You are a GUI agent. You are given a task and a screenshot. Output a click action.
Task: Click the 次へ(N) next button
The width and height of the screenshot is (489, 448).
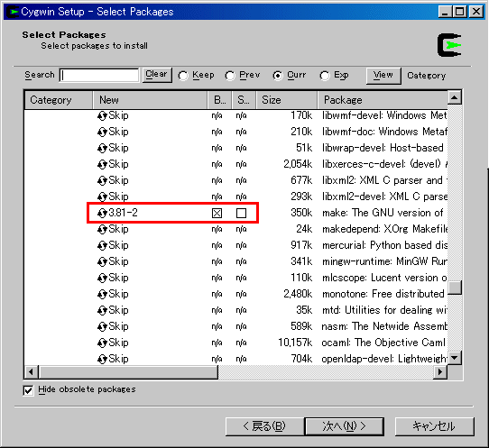[x=344, y=426]
